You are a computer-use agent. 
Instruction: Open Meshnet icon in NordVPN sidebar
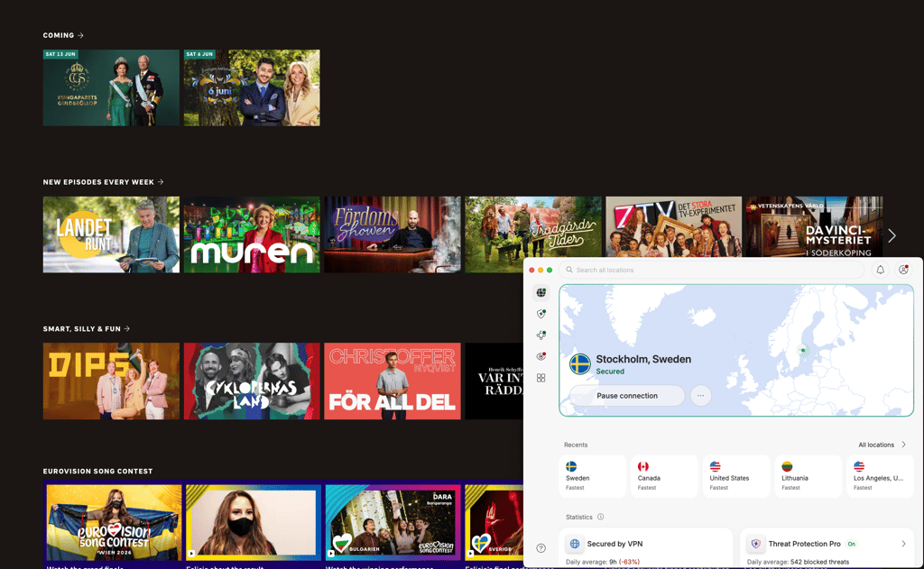coord(541,335)
